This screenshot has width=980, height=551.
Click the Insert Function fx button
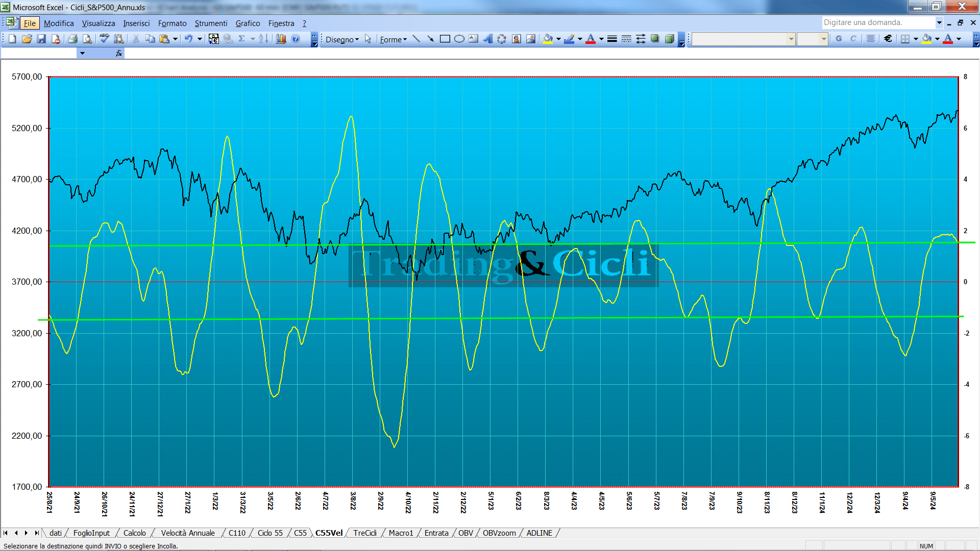(118, 53)
